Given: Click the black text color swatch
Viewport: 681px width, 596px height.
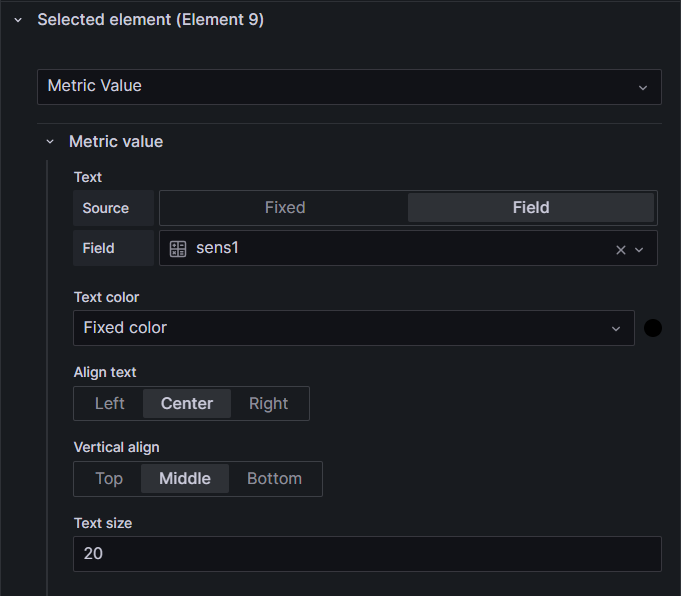Looking at the screenshot, I should click(x=653, y=328).
